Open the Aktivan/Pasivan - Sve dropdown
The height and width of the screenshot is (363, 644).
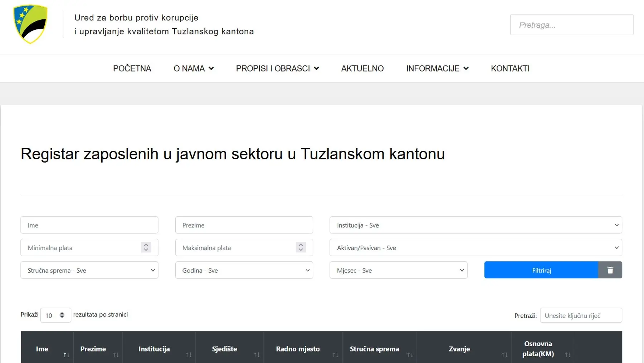click(476, 247)
